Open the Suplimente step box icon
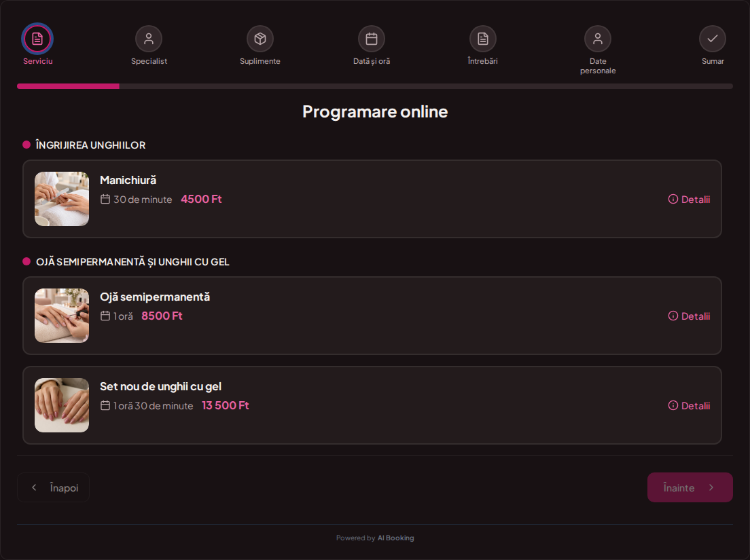This screenshot has height=560, width=750. click(260, 39)
